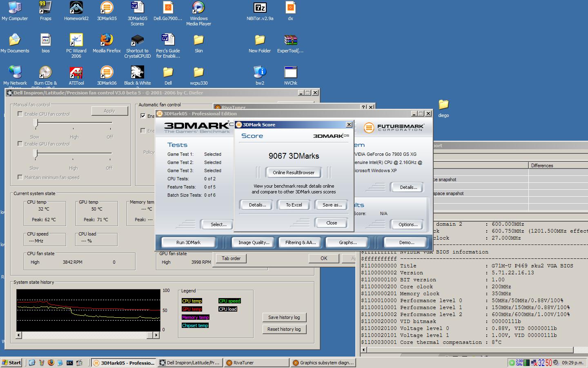Viewport: 588px width, 368px height.
Task: Select the ATITool desktop shortcut
Action: 76,75
